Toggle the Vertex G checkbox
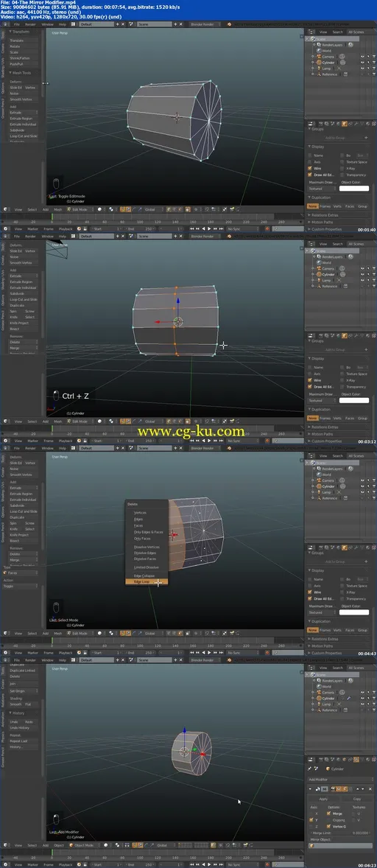Image resolution: width=377 pixels, height=868 pixels. click(x=328, y=827)
